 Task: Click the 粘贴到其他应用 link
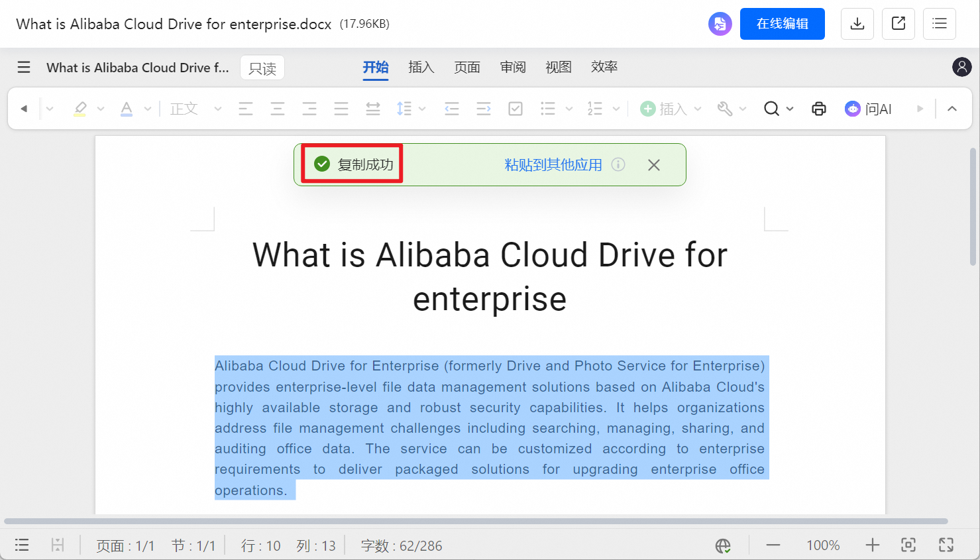tap(553, 165)
